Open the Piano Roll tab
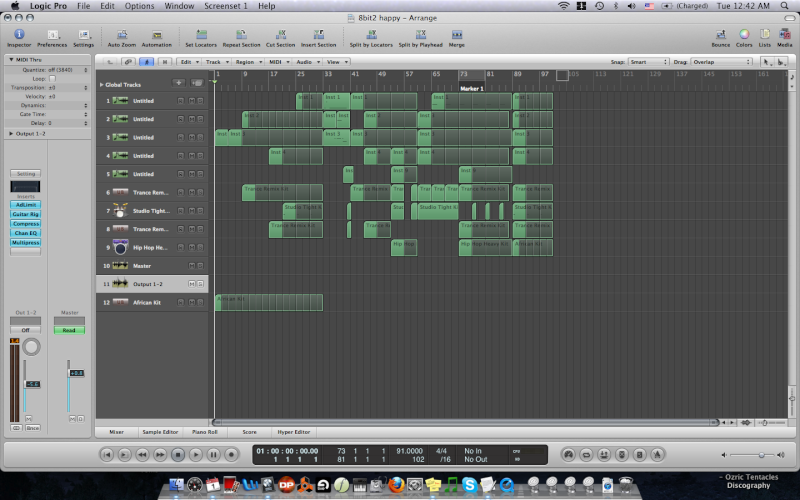This screenshot has width=800, height=500. coord(205,432)
